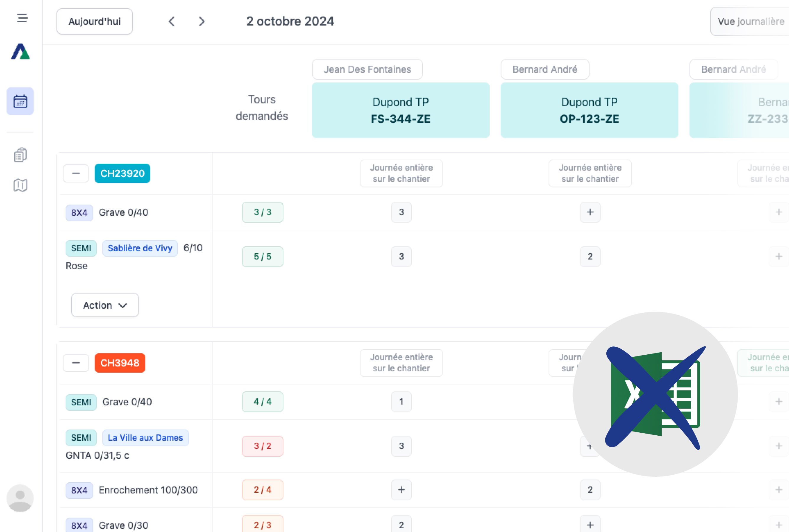Go to the previous day with the left arrow
This screenshot has height=532, width=789.
click(172, 21)
